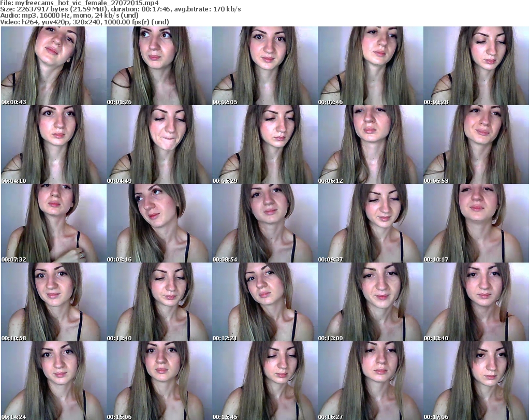Click the Size and duration info line

point(120,9)
